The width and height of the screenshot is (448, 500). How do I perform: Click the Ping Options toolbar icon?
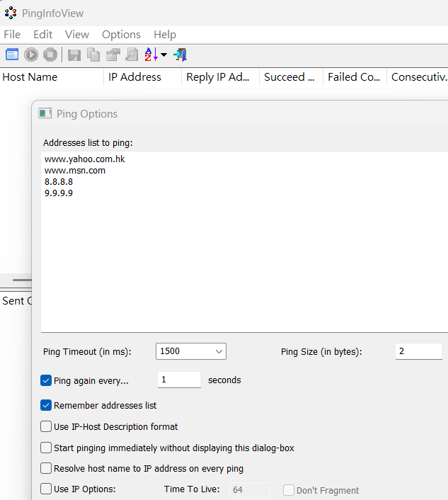[12, 55]
